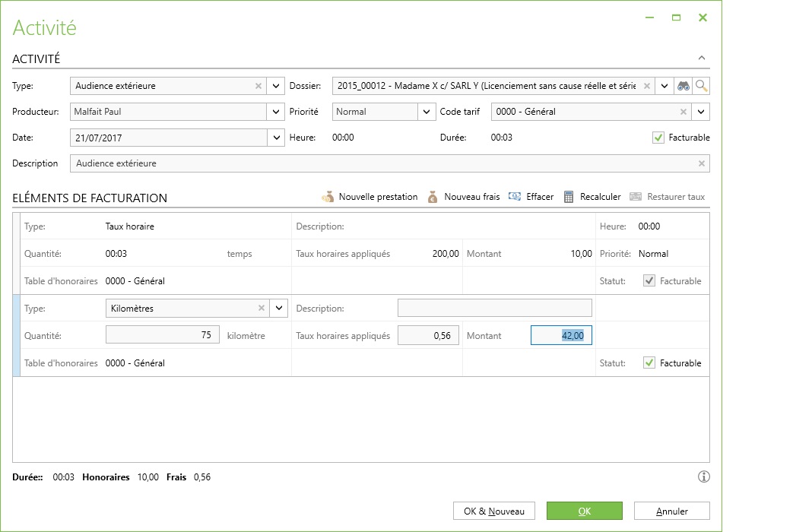Click the Effacer eraser icon

pyautogui.click(x=515, y=197)
